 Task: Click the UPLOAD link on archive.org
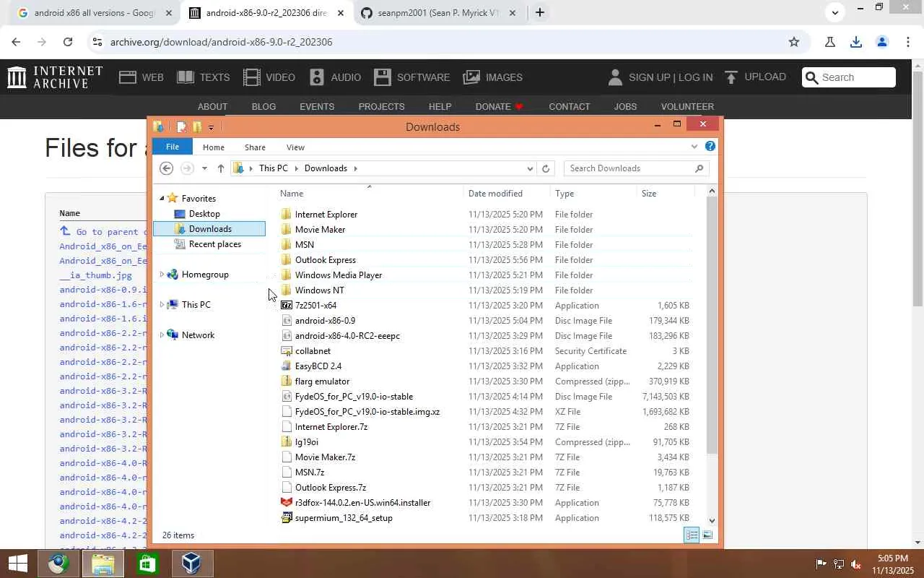tap(755, 77)
